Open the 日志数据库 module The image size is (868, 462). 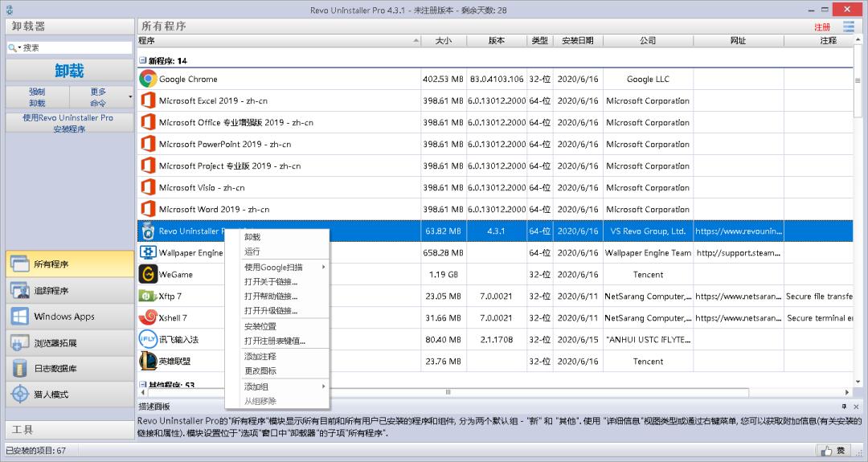pyautogui.click(x=70, y=369)
